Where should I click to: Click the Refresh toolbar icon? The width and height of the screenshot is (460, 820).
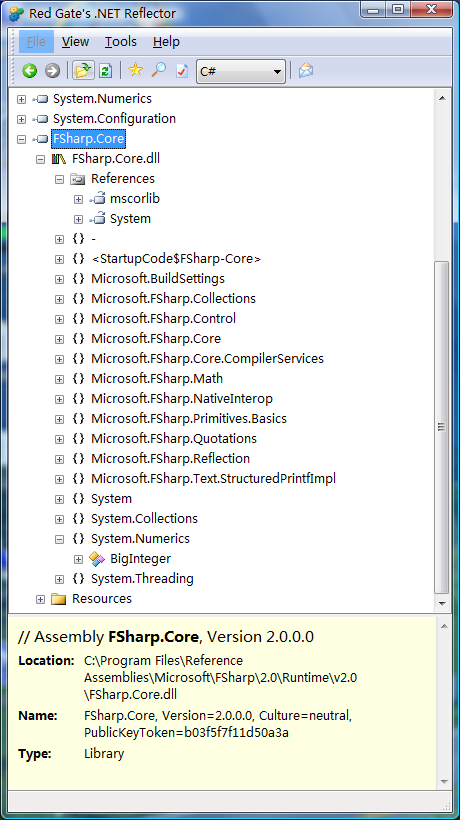pyautogui.click(x=106, y=70)
